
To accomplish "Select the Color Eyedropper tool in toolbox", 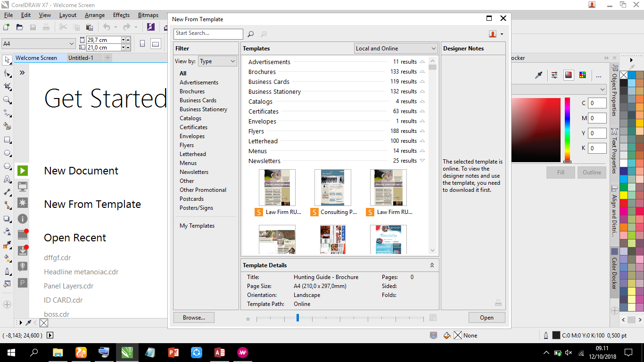I will point(7,245).
